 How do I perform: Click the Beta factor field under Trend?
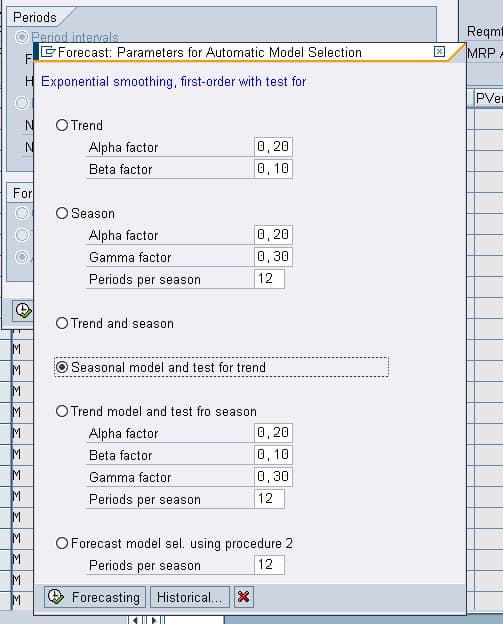(x=273, y=169)
